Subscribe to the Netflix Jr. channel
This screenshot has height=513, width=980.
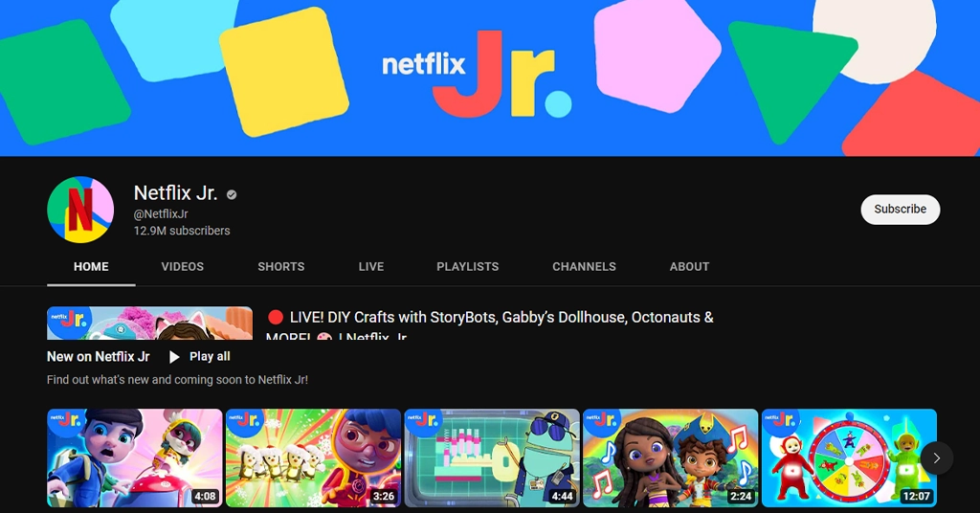[x=900, y=210]
